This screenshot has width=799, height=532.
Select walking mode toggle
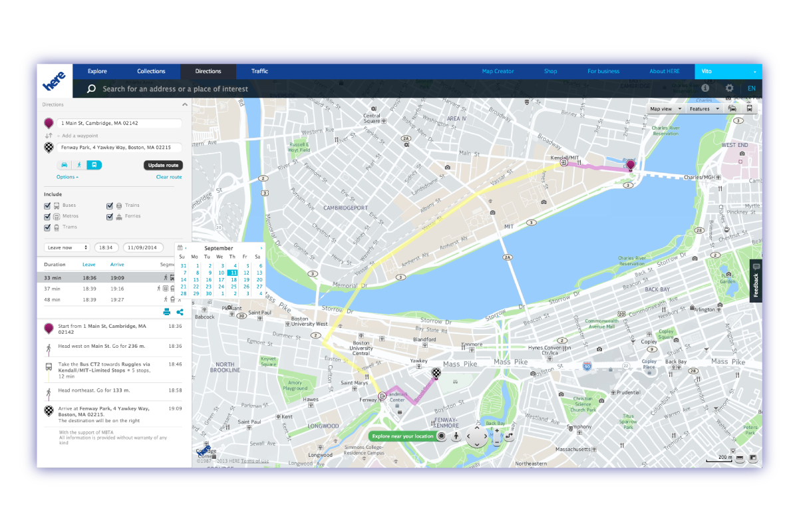point(79,165)
